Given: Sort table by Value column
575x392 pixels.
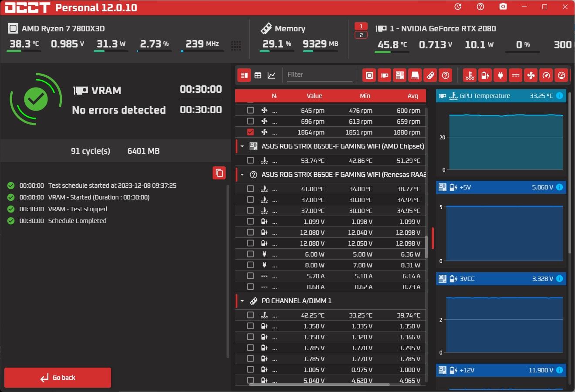Looking at the screenshot, I should (x=314, y=96).
